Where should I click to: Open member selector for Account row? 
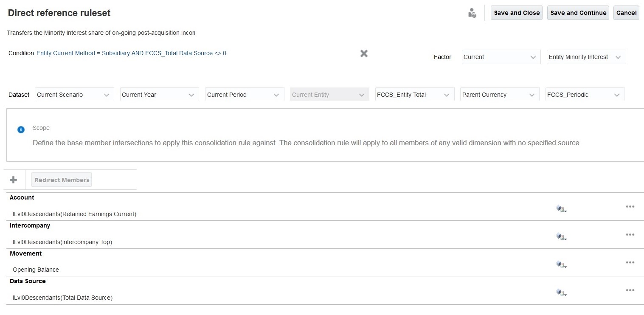click(x=561, y=209)
